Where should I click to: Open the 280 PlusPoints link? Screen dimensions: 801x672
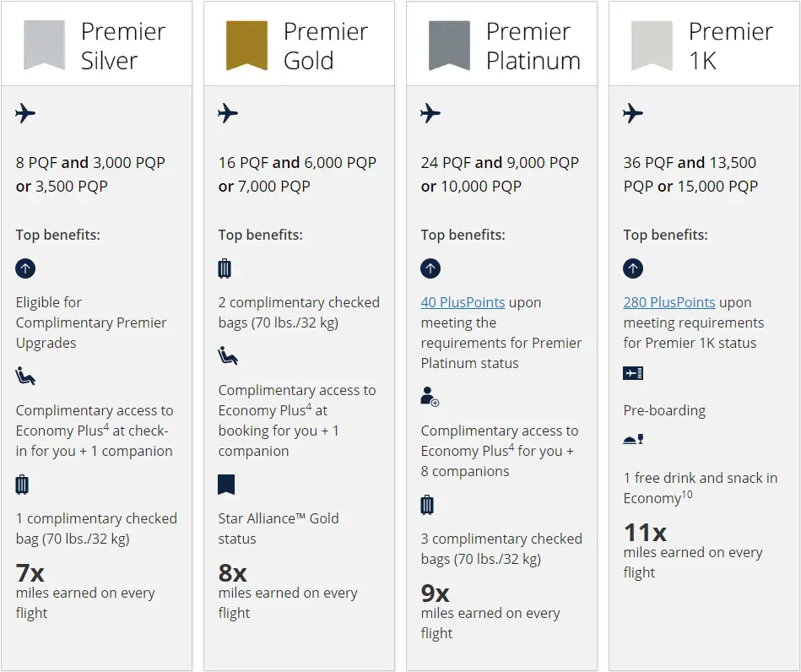coord(668,302)
